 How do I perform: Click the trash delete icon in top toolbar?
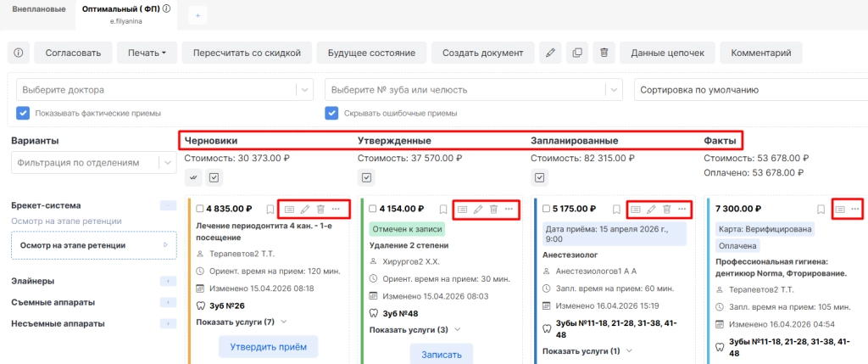[604, 53]
